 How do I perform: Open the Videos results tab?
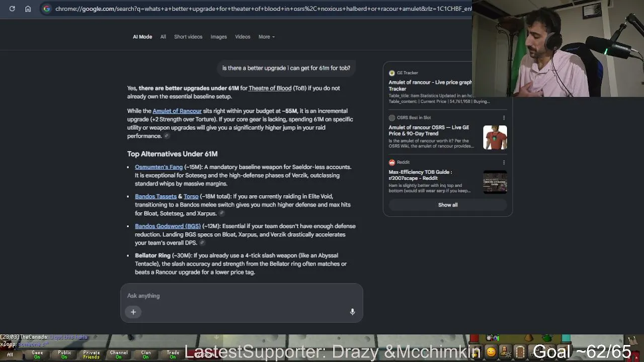[243, 37]
